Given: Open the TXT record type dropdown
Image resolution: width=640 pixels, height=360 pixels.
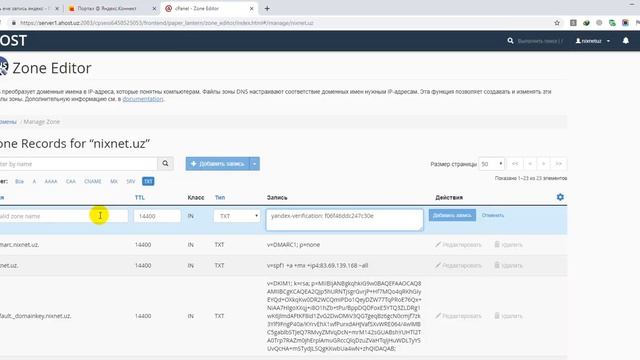Looking at the screenshot, I should pyautogui.click(x=237, y=216).
